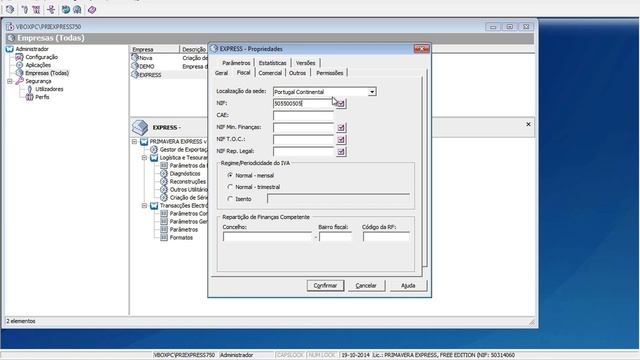Image resolution: width=640 pixels, height=360 pixels.
Task: Click the Aplicações disc icon in the tree
Action: pyautogui.click(x=19, y=65)
